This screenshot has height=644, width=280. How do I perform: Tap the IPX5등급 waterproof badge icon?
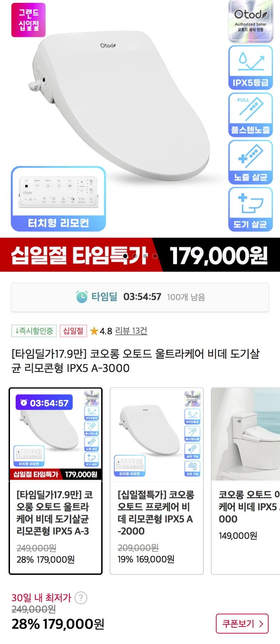tap(250, 67)
